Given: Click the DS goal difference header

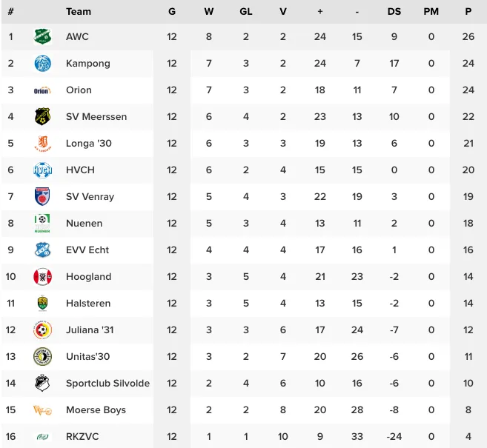Looking at the screenshot, I should click(394, 12).
